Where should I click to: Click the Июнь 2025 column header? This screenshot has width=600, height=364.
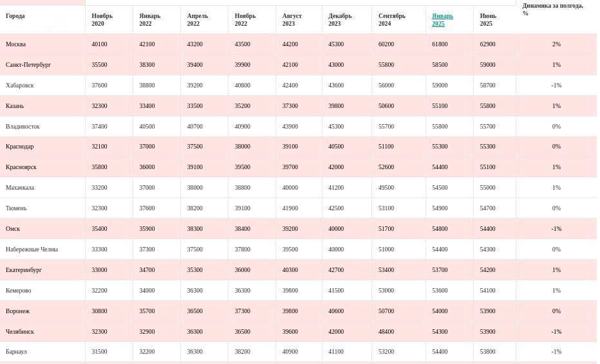(488, 20)
